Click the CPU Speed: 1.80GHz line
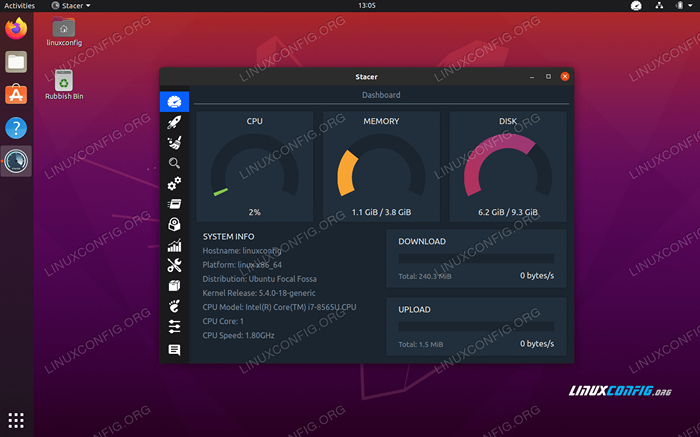This screenshot has height=437, width=700. (238, 336)
